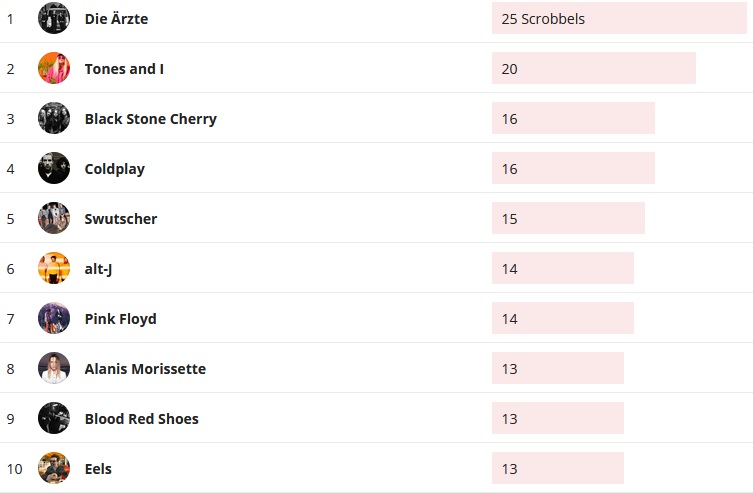Select Coldplay's round avatar picture
Image resolution: width=753 pixels, height=493 pixels.
(54, 168)
